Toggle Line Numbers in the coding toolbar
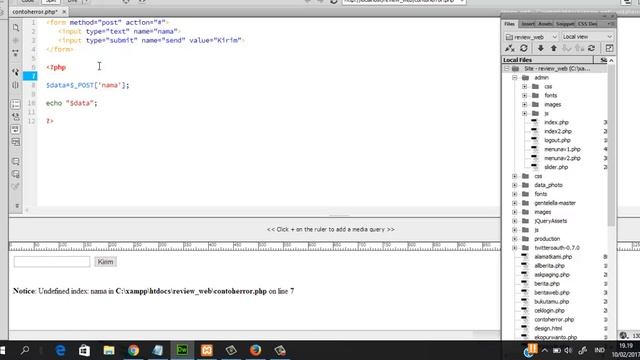 pyautogui.click(x=16, y=104)
